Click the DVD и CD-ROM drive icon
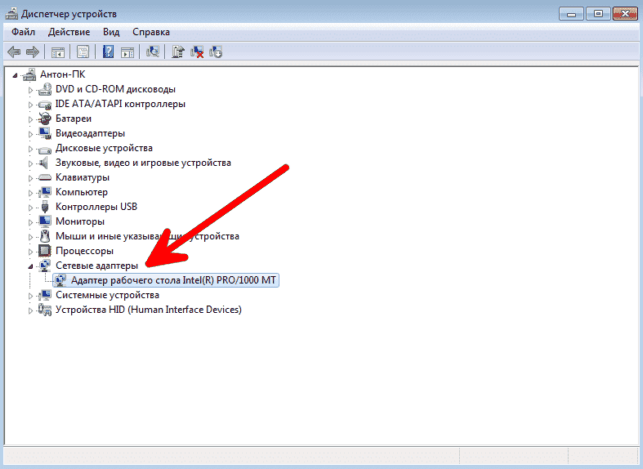The image size is (643, 469). click(45, 89)
